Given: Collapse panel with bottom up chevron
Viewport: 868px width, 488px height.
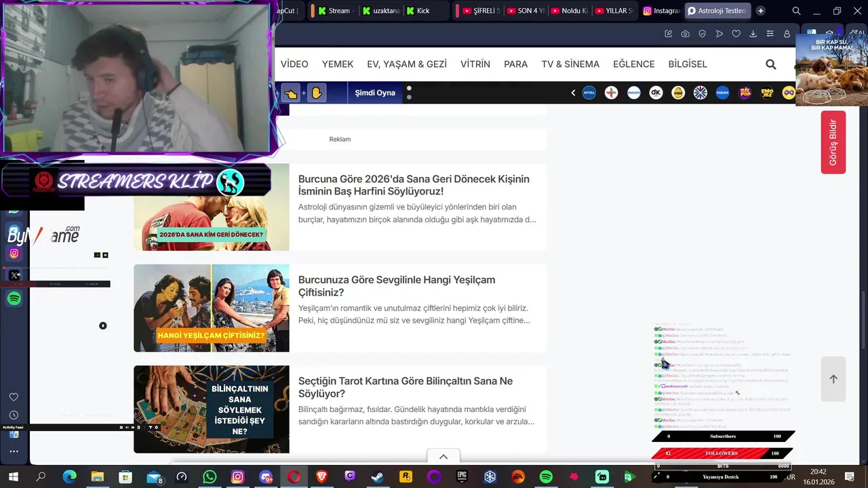Looking at the screenshot, I should 443,457.
